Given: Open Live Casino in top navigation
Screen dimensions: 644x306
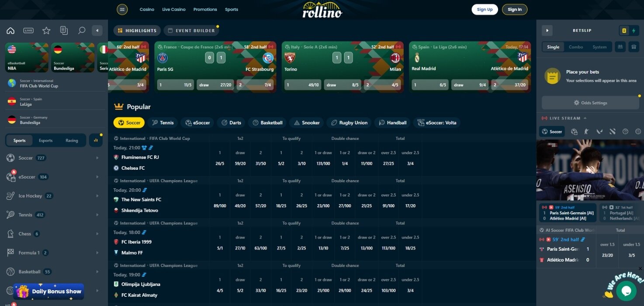Looking at the screenshot, I should (x=174, y=9).
